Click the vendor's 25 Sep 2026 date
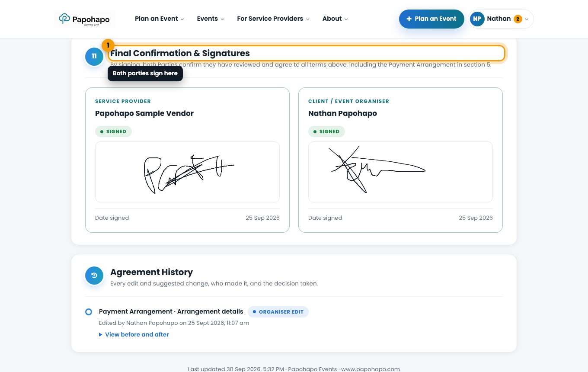 (262, 218)
